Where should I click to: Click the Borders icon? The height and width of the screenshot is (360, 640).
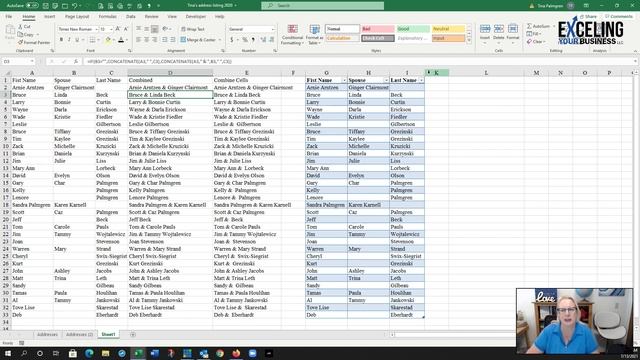92,40
